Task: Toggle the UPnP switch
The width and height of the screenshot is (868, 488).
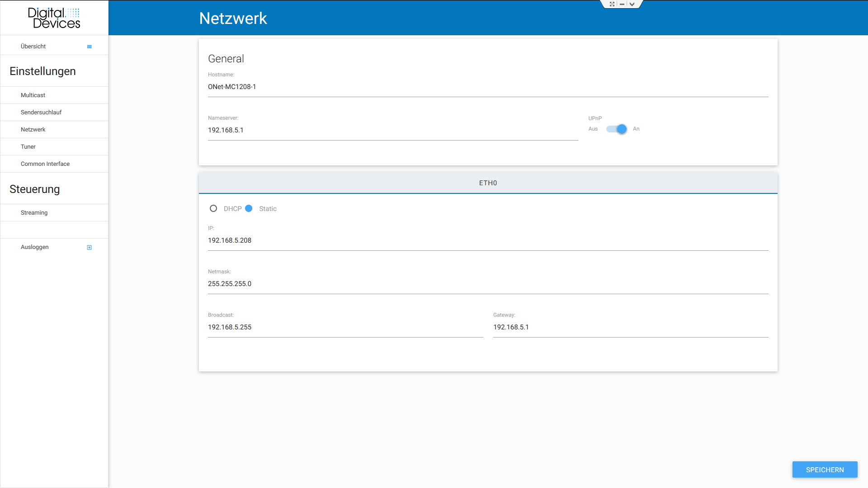Action: 617,129
